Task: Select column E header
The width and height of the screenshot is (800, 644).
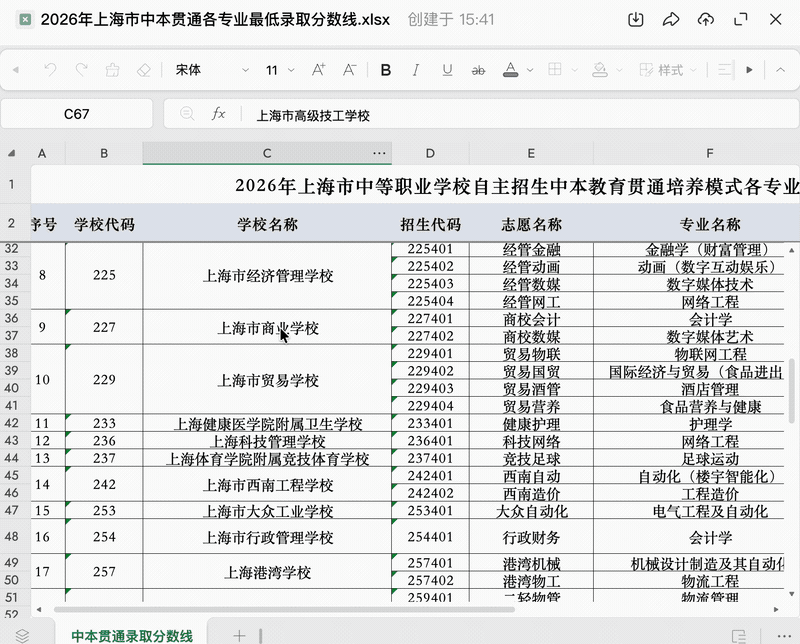Action: 531,153
